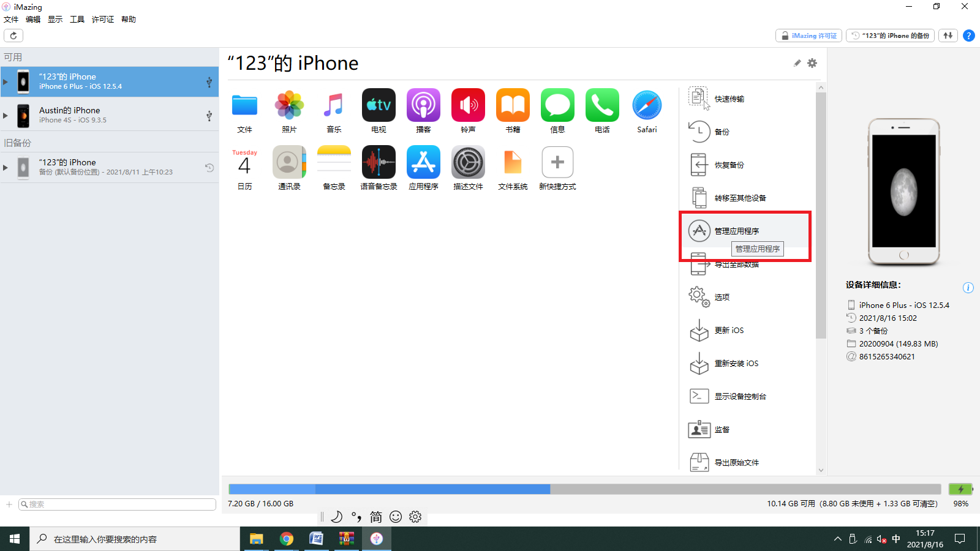The width and height of the screenshot is (980, 551).
Task: Open the 信息 (Messages) icon
Action: coord(557,105)
